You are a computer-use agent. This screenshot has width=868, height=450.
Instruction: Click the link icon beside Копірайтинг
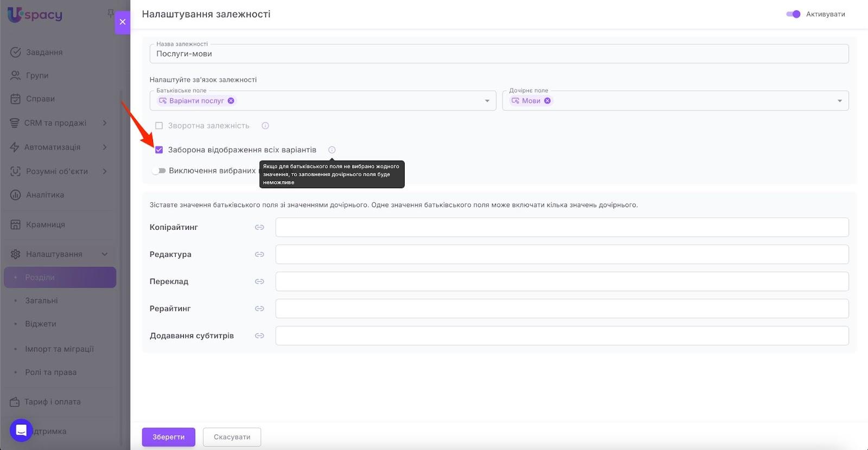pyautogui.click(x=259, y=227)
